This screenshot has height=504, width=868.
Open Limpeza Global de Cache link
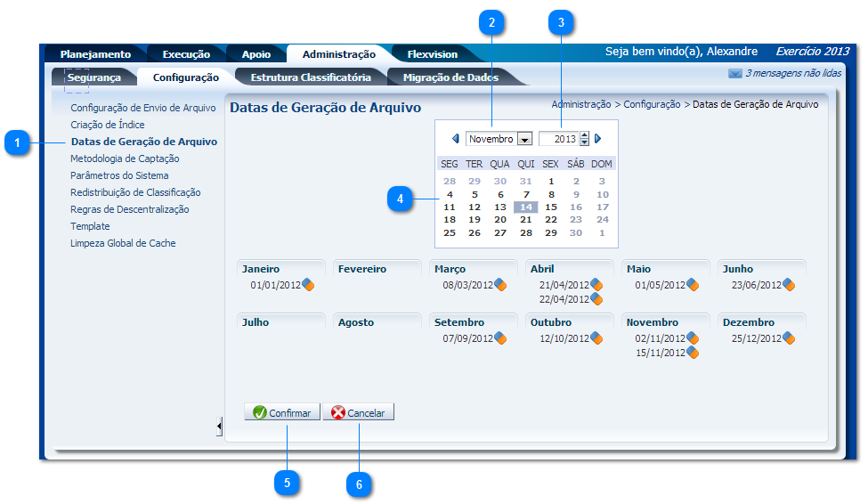(123, 243)
